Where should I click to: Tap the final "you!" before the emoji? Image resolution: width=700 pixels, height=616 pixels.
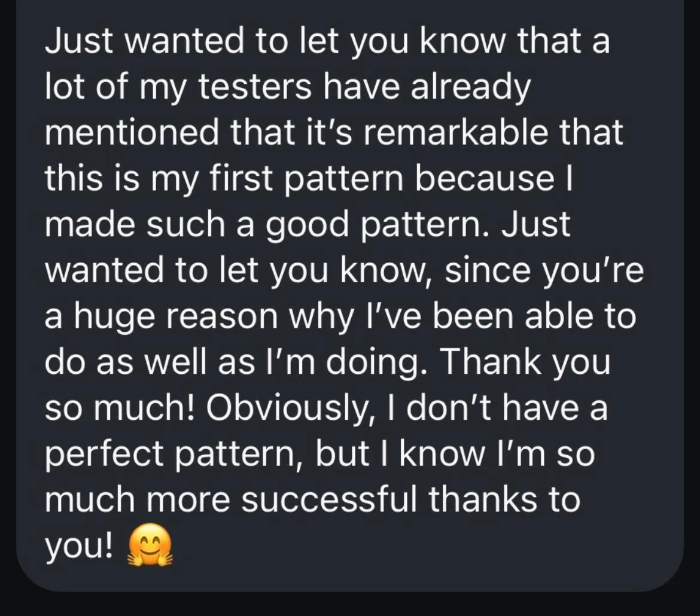pos(80,547)
